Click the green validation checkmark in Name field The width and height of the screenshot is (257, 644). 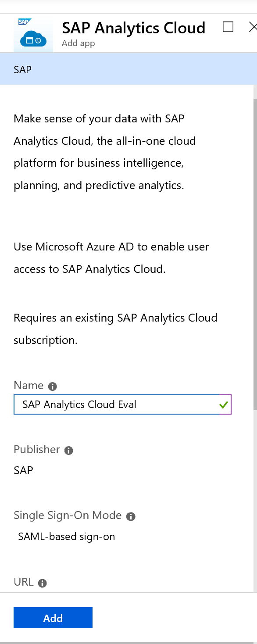click(x=224, y=404)
